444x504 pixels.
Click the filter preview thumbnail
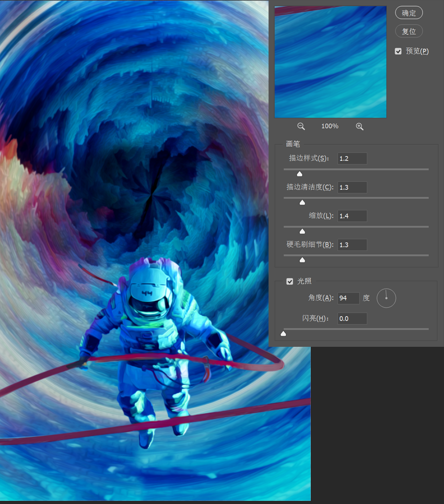(x=331, y=62)
